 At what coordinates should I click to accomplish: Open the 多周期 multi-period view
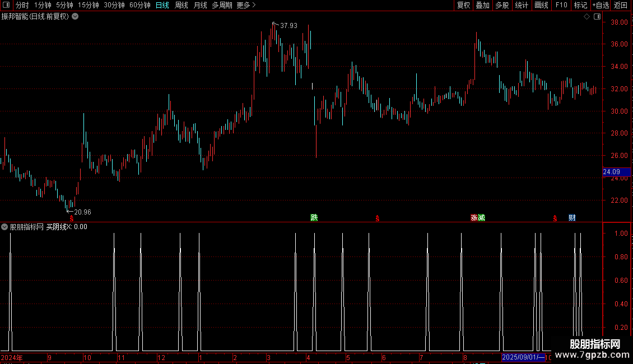(x=222, y=5)
